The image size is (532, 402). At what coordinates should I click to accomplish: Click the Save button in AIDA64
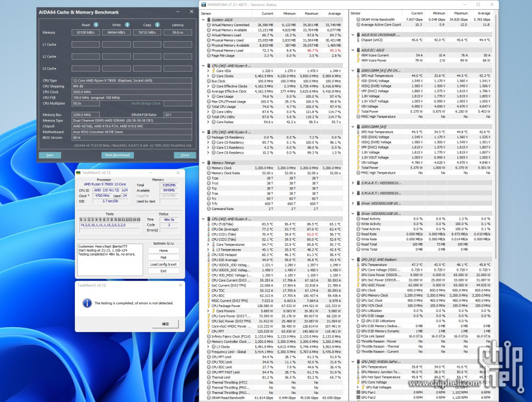click(x=50, y=155)
